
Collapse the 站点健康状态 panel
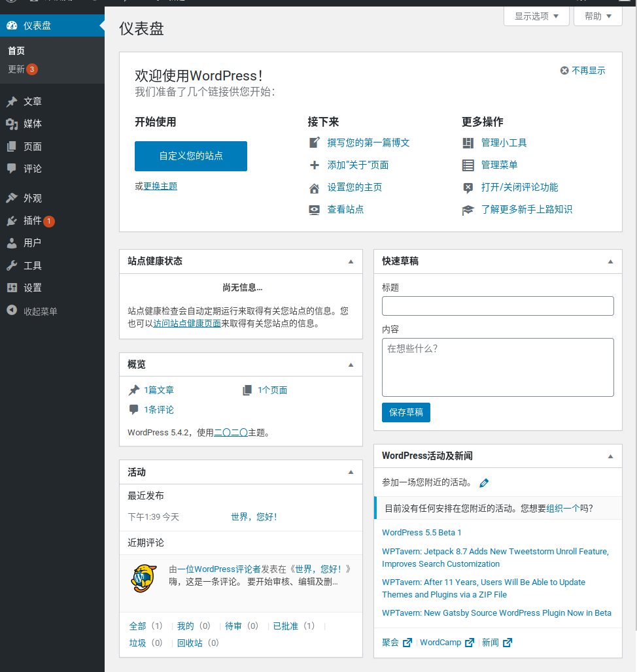351,261
